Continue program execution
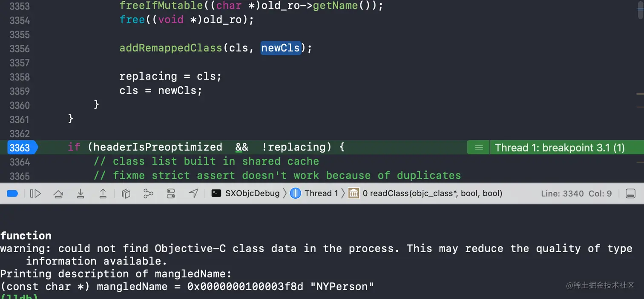 35,194
